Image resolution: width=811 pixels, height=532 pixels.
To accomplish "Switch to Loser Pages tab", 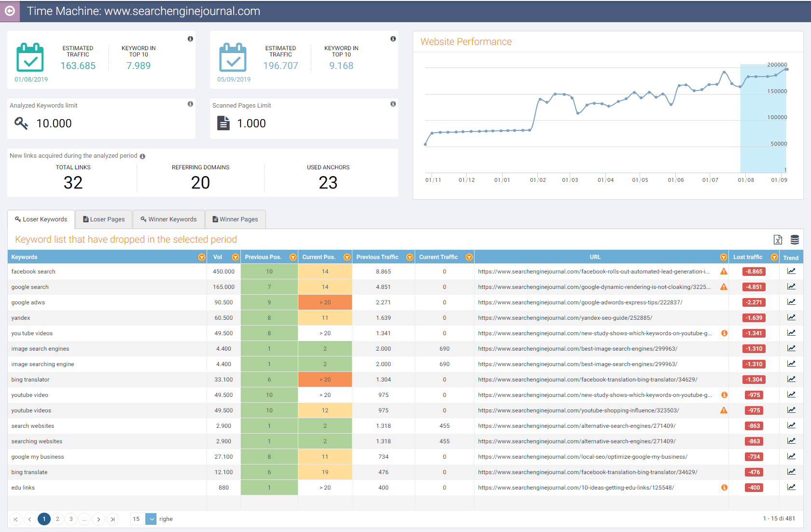I will click(104, 219).
